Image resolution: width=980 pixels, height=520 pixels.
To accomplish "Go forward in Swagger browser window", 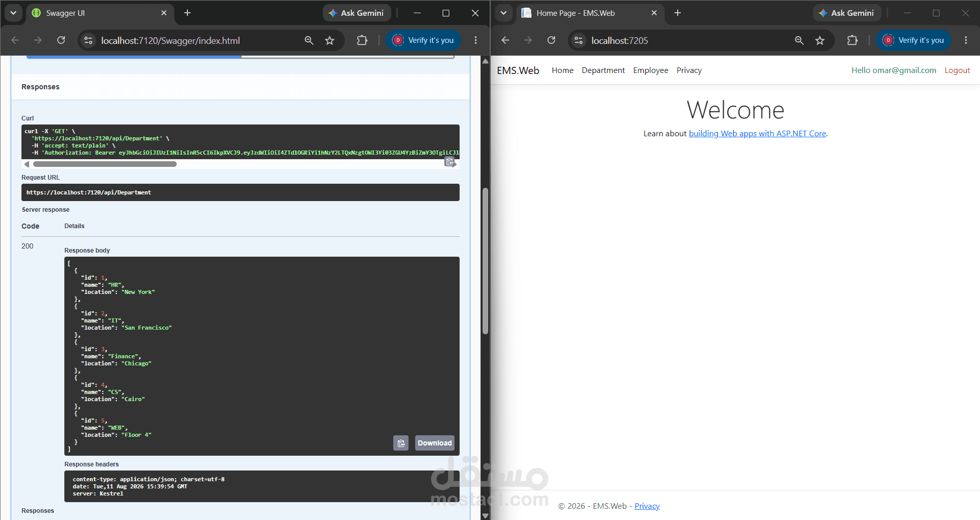I will [x=38, y=40].
